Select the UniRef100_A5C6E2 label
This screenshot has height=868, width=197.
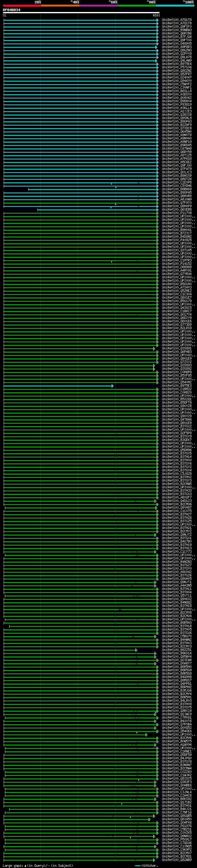click(x=177, y=162)
